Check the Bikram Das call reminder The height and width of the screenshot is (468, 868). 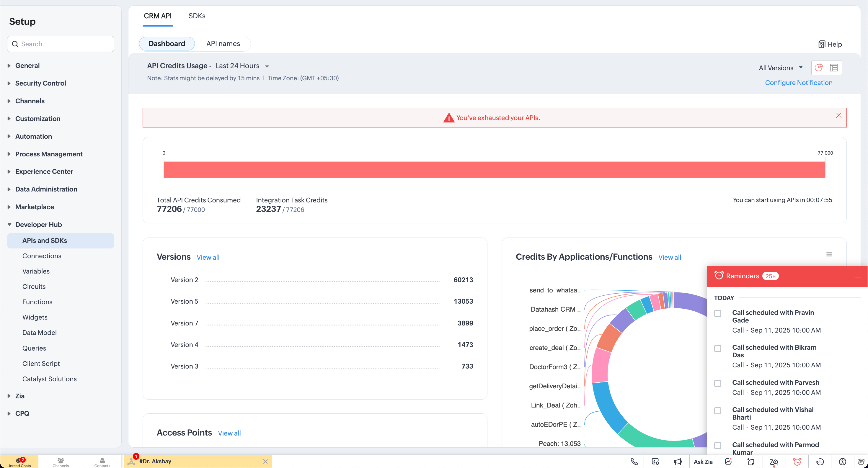pyautogui.click(x=718, y=348)
